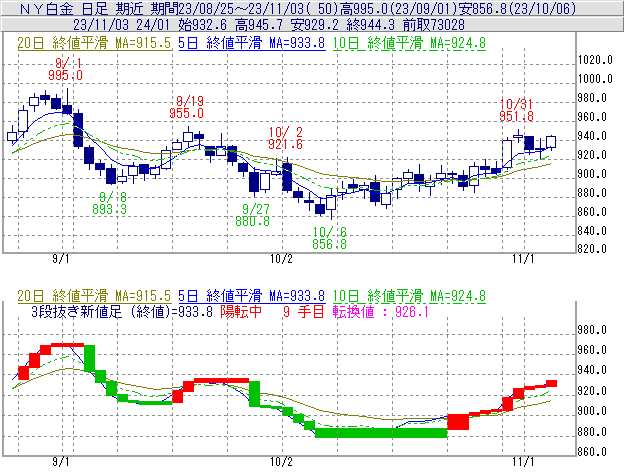
Task: Click the 9/1 date label under upper chart
Action: 60,259
